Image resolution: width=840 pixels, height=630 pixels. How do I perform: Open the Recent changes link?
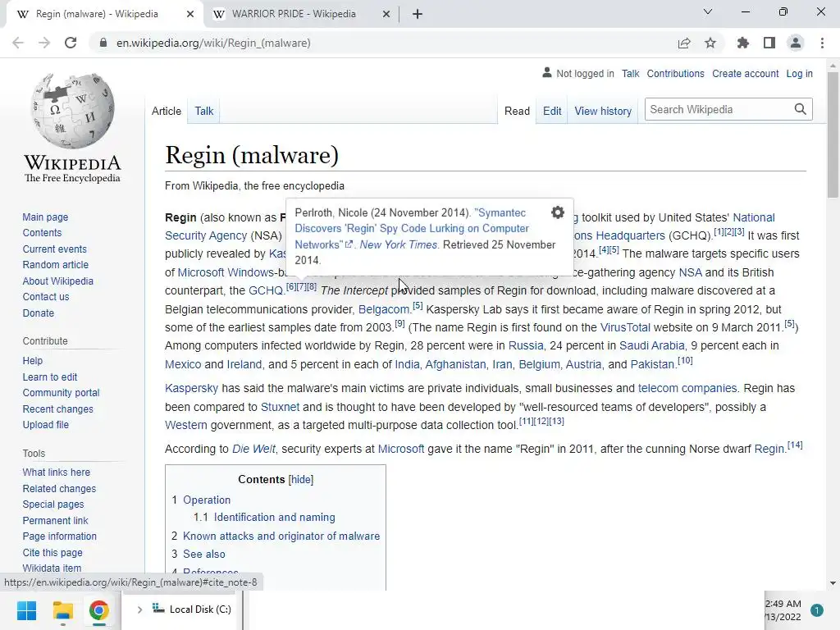[x=58, y=409]
